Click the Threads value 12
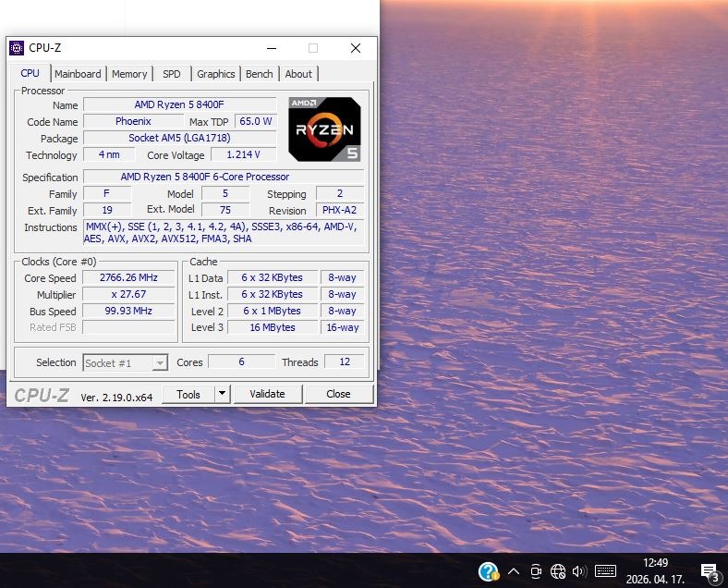The width and height of the screenshot is (728, 588). click(345, 361)
